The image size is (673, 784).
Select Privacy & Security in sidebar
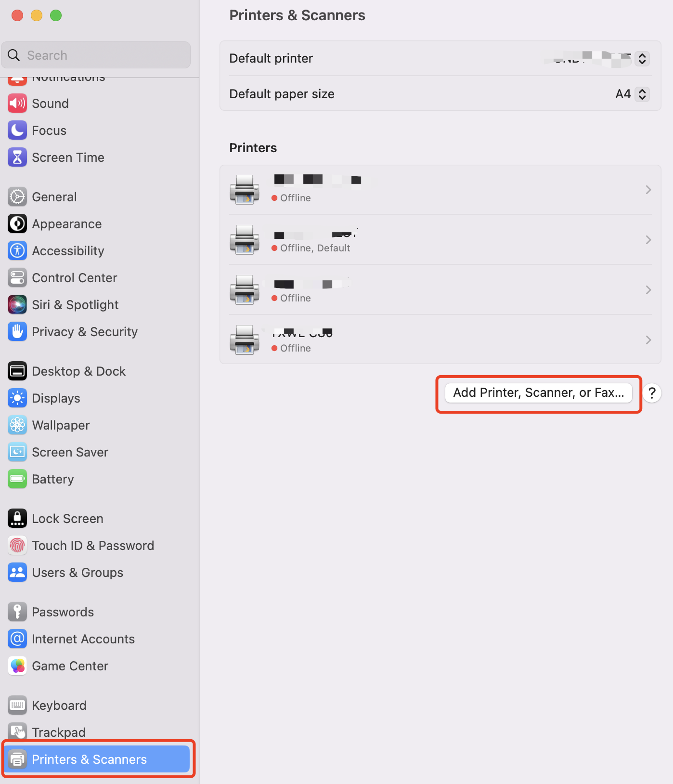coord(96,332)
